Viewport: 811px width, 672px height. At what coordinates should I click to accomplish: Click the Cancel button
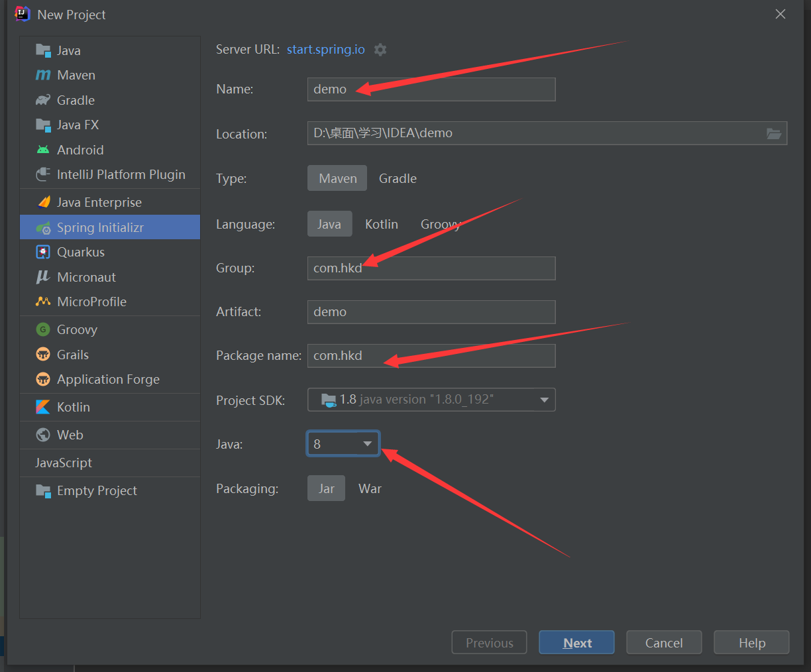coord(664,643)
